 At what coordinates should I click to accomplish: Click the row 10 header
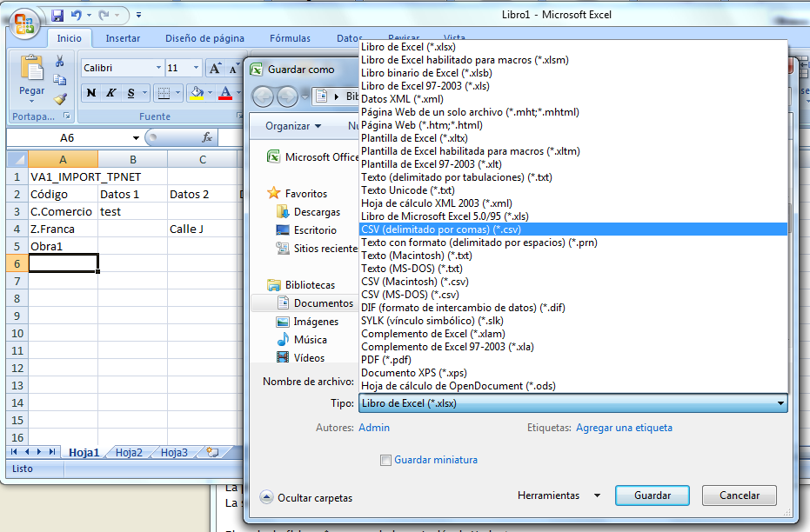coord(17,333)
